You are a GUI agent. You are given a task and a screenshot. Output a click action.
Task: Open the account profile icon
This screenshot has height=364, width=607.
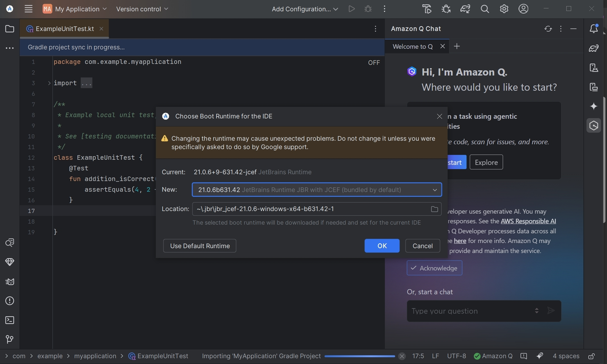[523, 9]
